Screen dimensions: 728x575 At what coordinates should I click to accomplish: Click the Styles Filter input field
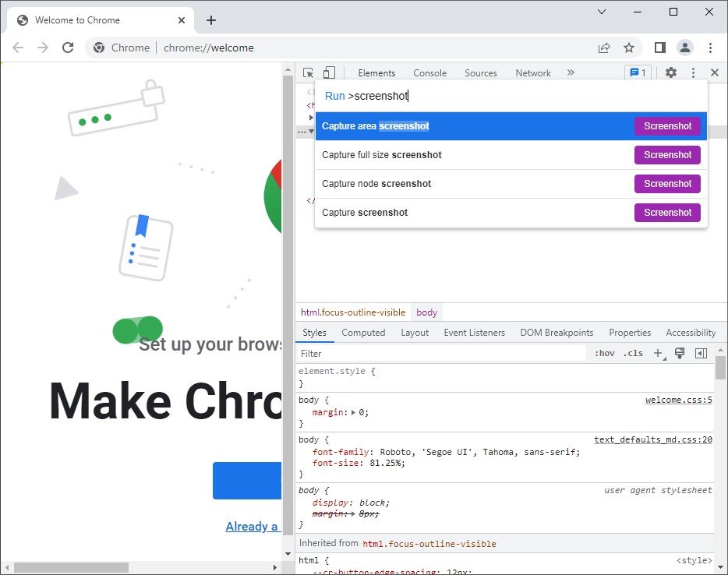click(441, 354)
